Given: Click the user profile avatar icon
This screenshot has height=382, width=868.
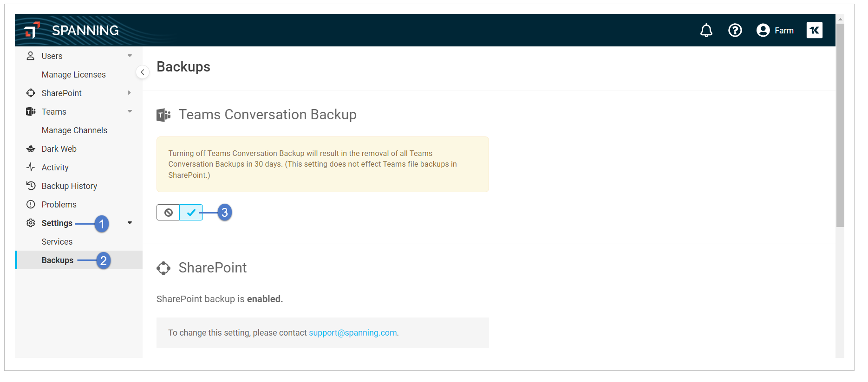Looking at the screenshot, I should 763,30.
